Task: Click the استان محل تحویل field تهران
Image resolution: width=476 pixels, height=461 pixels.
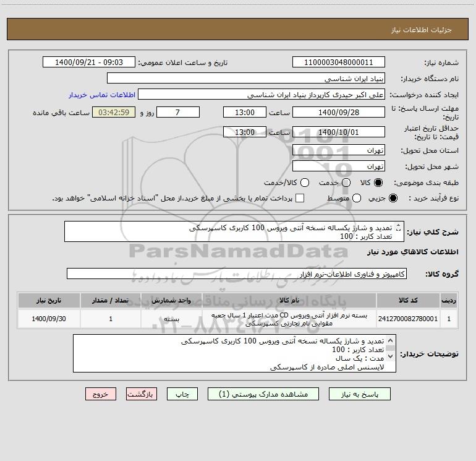Action: click(x=339, y=150)
